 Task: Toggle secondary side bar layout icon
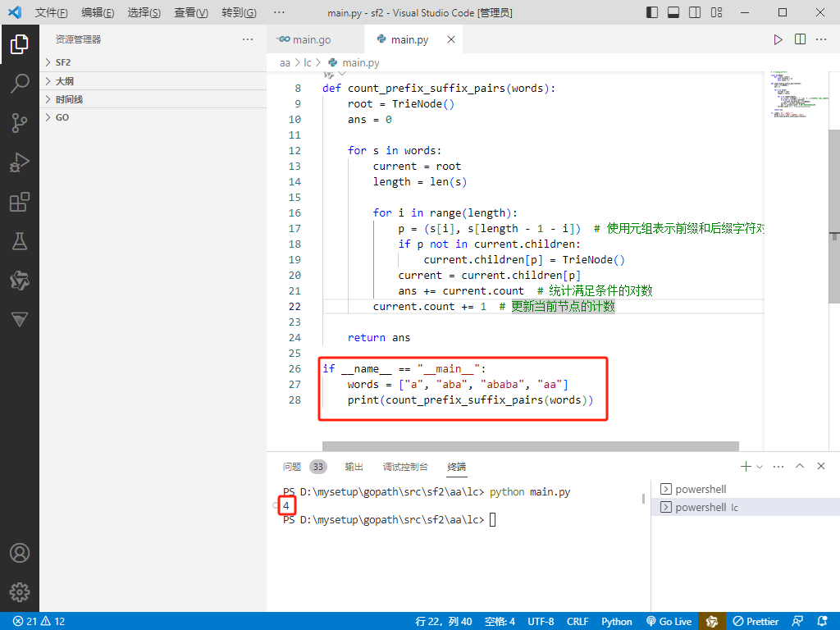695,12
